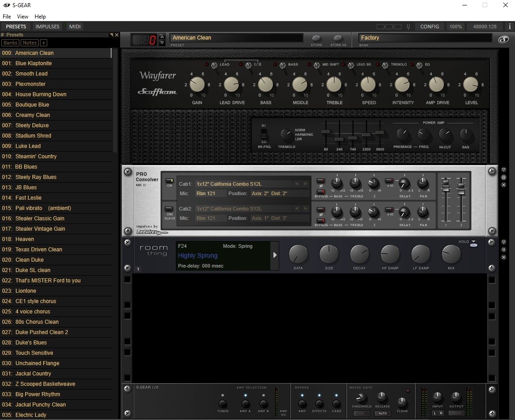This screenshot has width=515, height=420.
Task: Click the noise gate THRESHOLD knob
Action: [x=361, y=398]
